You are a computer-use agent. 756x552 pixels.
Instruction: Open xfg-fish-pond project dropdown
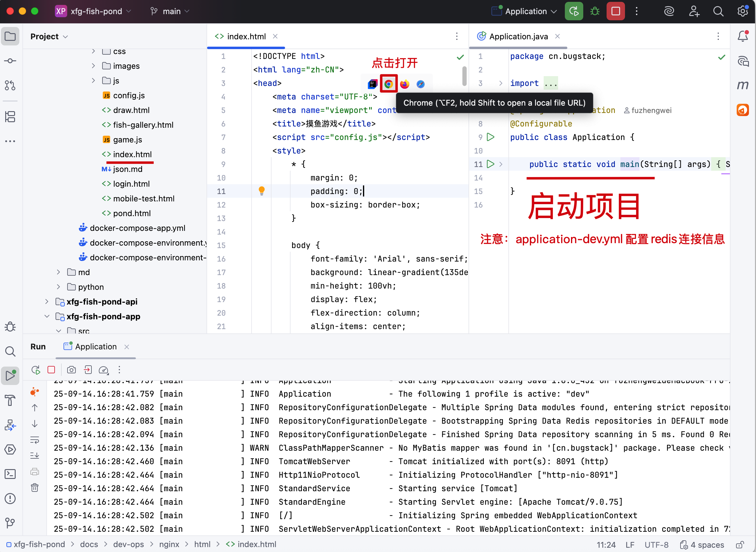[94, 11]
